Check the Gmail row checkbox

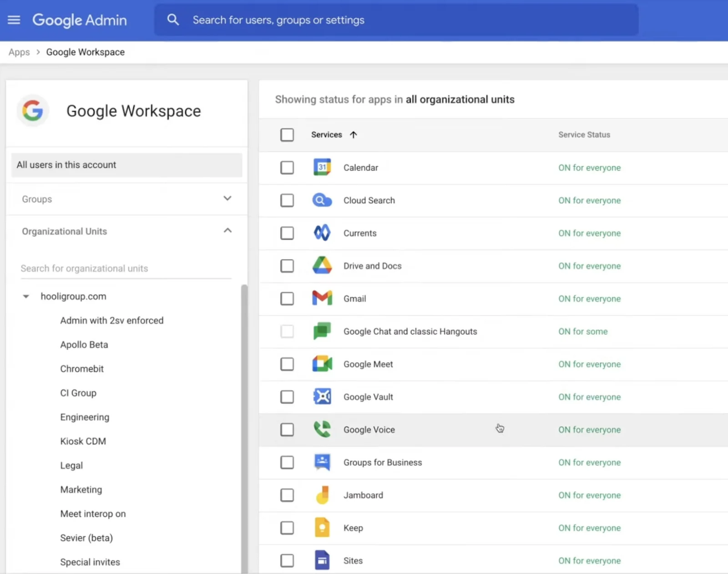(x=287, y=298)
